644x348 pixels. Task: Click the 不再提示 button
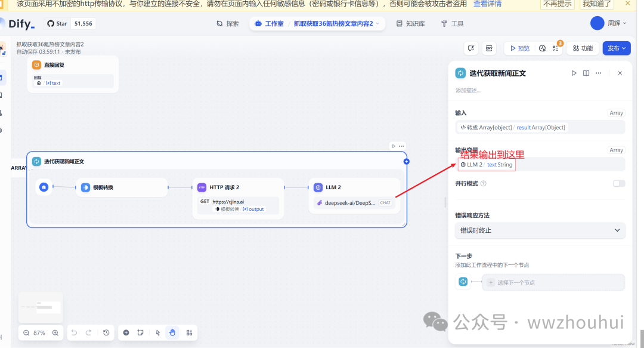(x=557, y=4)
